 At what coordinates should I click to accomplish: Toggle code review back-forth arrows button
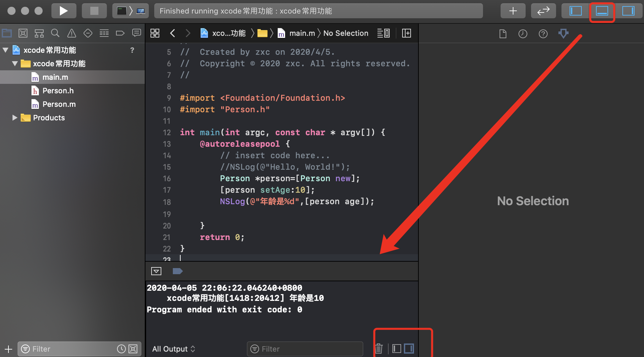[543, 11]
